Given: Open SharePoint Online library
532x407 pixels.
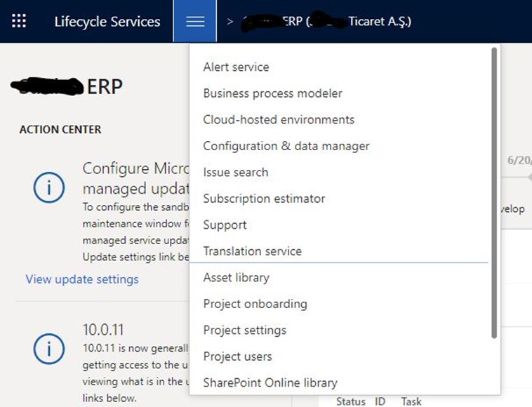Looking at the screenshot, I should [x=270, y=383].
